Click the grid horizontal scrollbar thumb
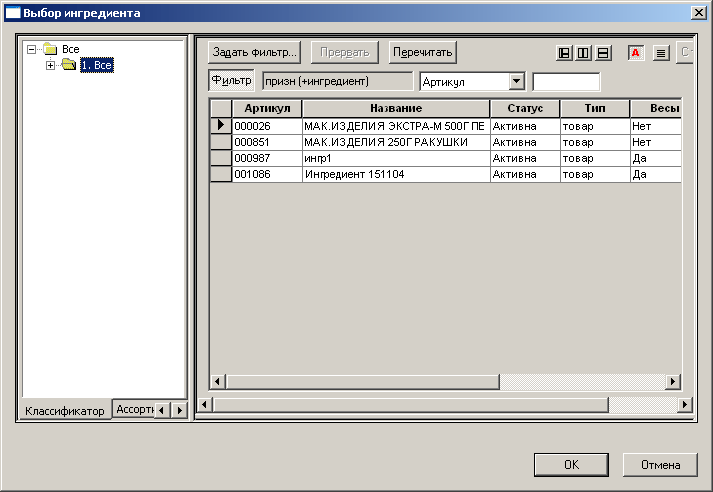The width and height of the screenshot is (713, 492). (362, 382)
